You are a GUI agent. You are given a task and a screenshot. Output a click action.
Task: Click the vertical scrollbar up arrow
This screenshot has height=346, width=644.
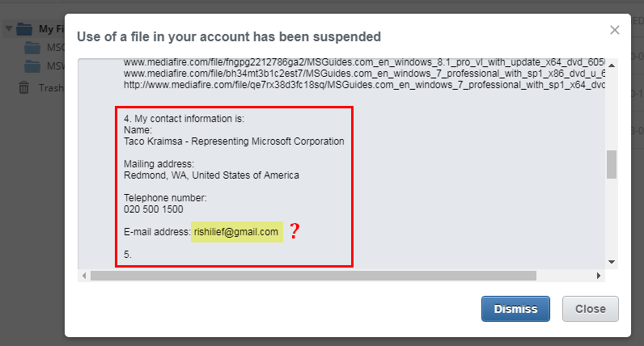pos(612,65)
